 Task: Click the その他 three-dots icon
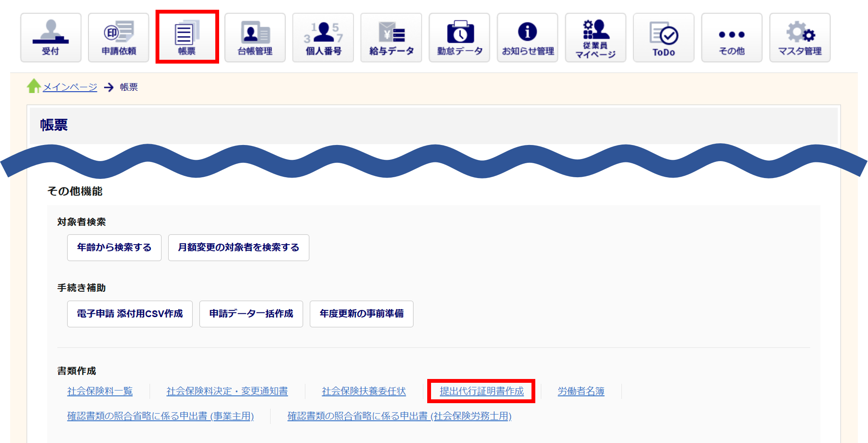pos(732,38)
